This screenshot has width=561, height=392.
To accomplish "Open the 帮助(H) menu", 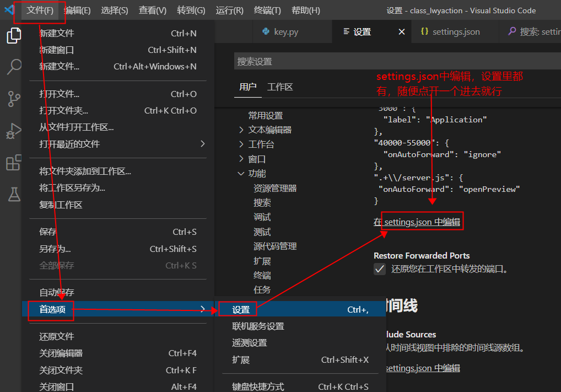I will point(306,10).
